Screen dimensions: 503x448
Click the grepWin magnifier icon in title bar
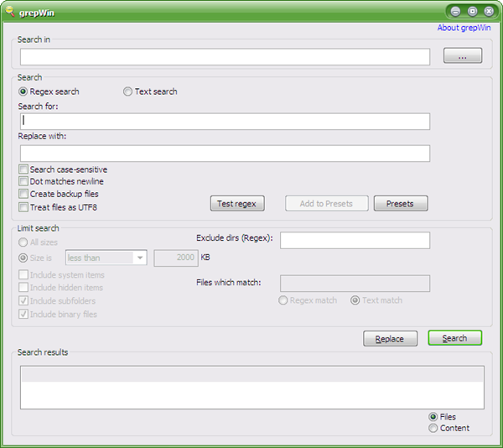pos(10,12)
